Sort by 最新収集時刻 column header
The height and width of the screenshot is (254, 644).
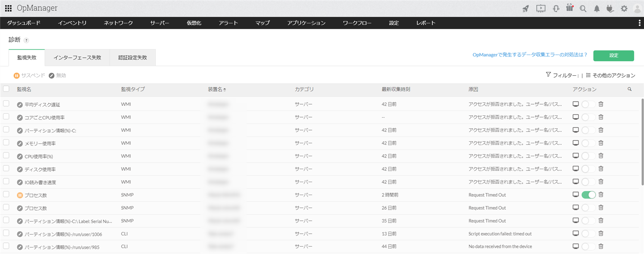tap(395, 89)
